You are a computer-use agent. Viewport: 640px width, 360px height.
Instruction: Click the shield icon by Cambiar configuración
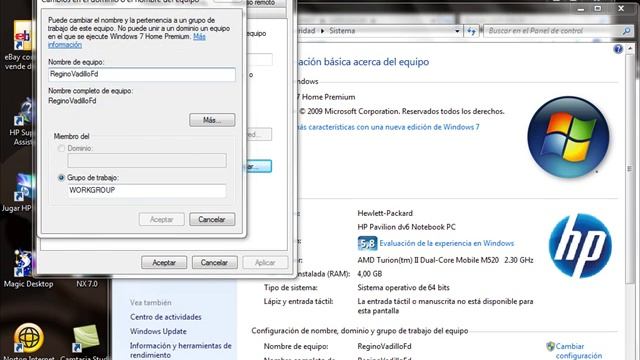[x=550, y=347]
